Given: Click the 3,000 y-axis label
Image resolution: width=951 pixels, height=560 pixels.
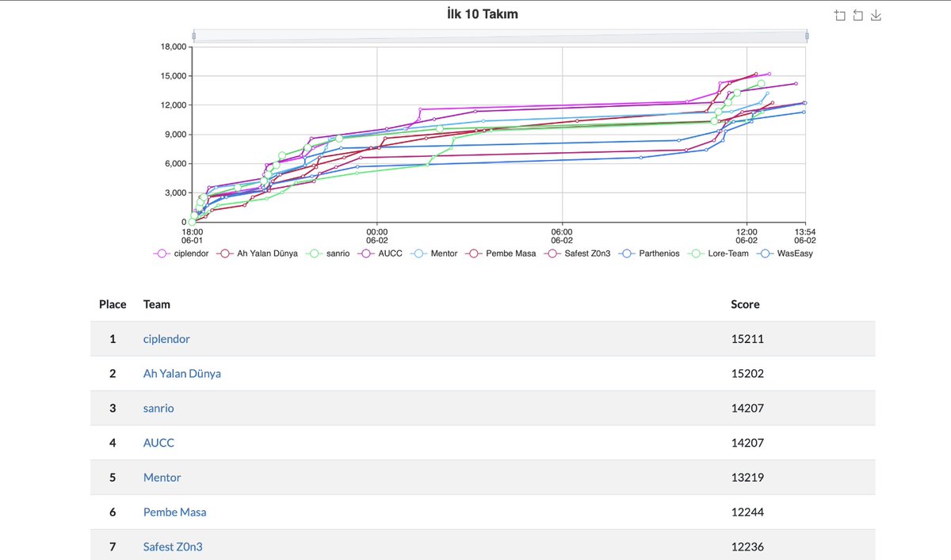Looking at the screenshot, I should [x=175, y=193].
